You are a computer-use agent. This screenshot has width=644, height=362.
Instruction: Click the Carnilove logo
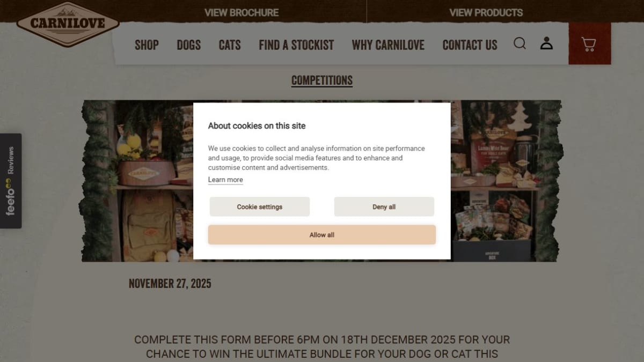(68, 24)
